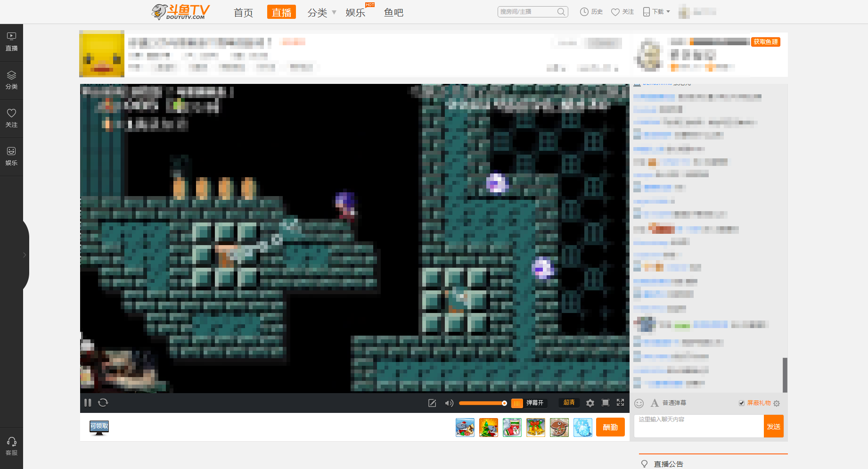The image size is (868, 469).
Task: Claim the 可领取 reward TV icon
Action: pyautogui.click(x=99, y=428)
